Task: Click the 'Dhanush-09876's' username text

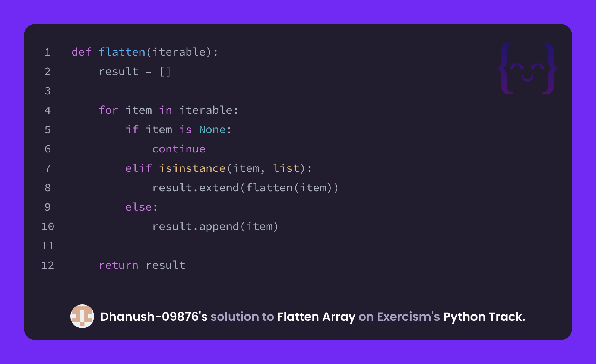Action: click(x=154, y=317)
